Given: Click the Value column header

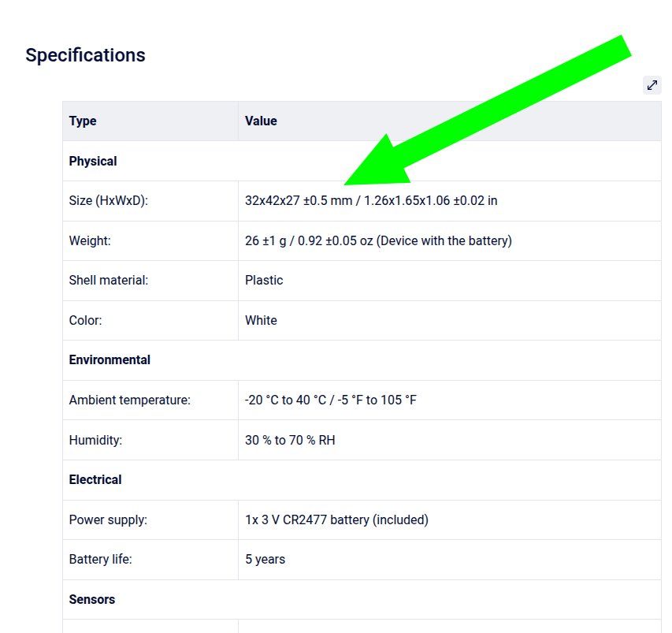Looking at the screenshot, I should (x=450, y=121).
